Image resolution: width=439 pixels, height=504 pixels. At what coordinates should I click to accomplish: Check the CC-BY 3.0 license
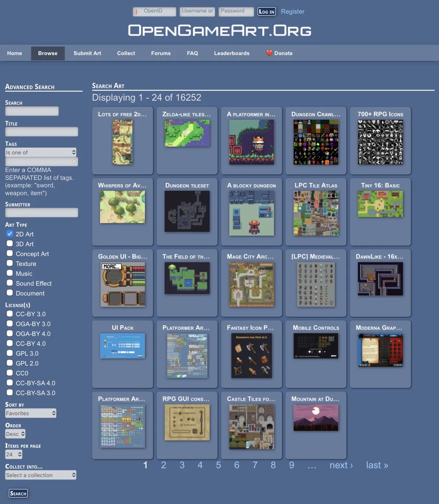10,313
